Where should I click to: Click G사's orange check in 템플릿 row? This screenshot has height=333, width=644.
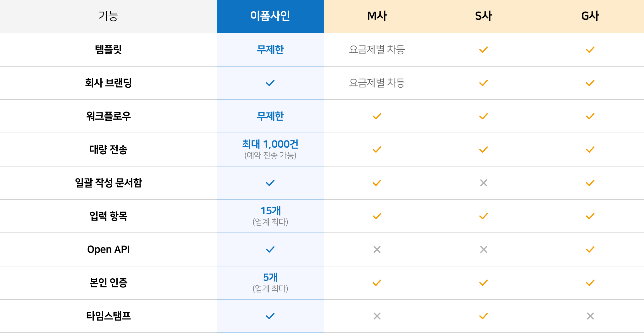(x=590, y=50)
